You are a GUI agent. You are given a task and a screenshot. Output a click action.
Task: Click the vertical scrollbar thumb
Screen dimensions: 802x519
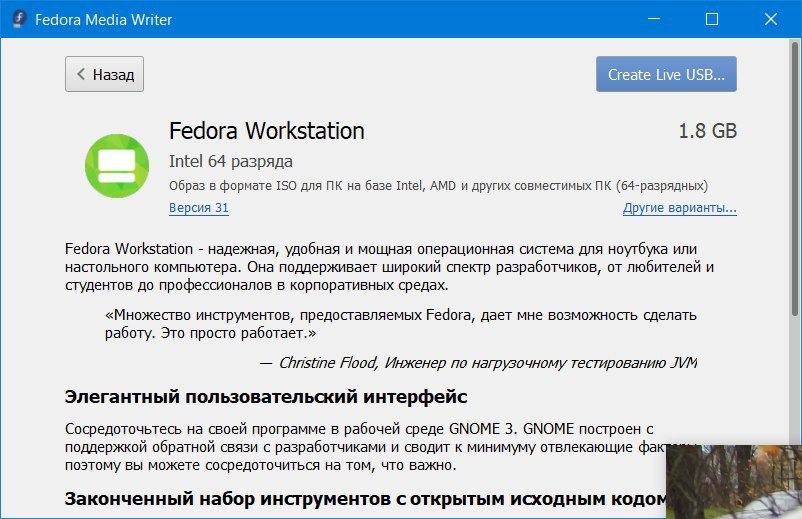(x=795, y=178)
